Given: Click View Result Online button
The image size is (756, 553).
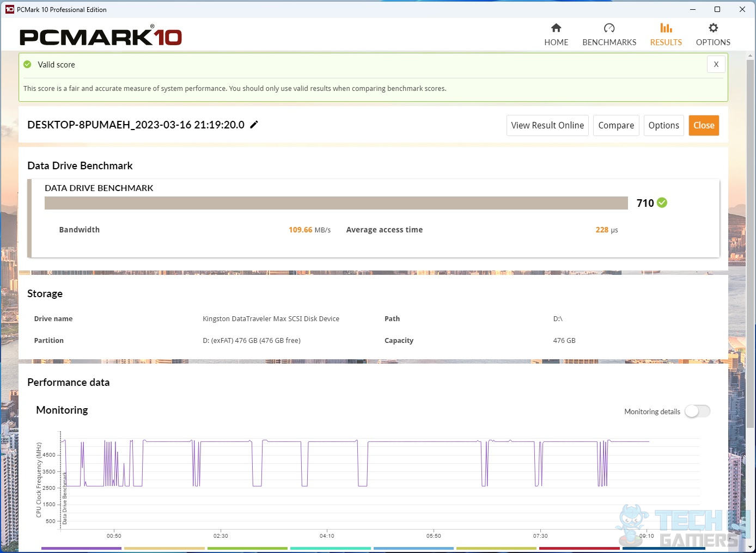Looking at the screenshot, I should pyautogui.click(x=547, y=125).
